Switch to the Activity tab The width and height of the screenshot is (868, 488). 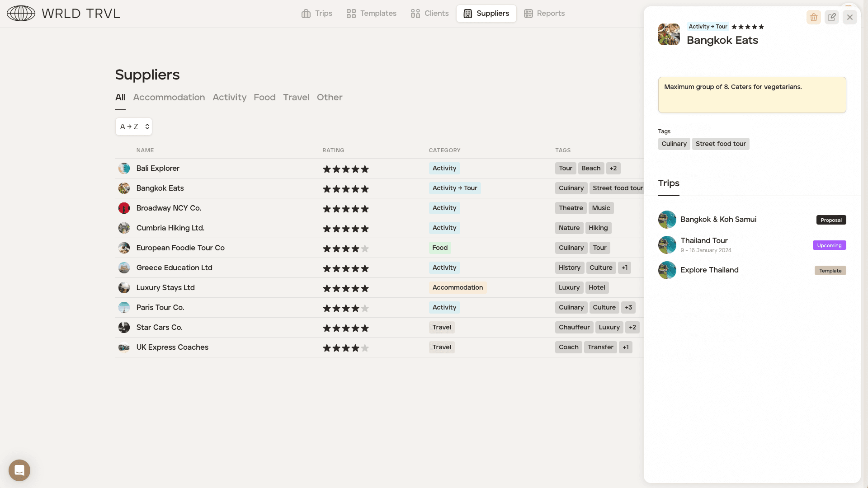(x=230, y=97)
